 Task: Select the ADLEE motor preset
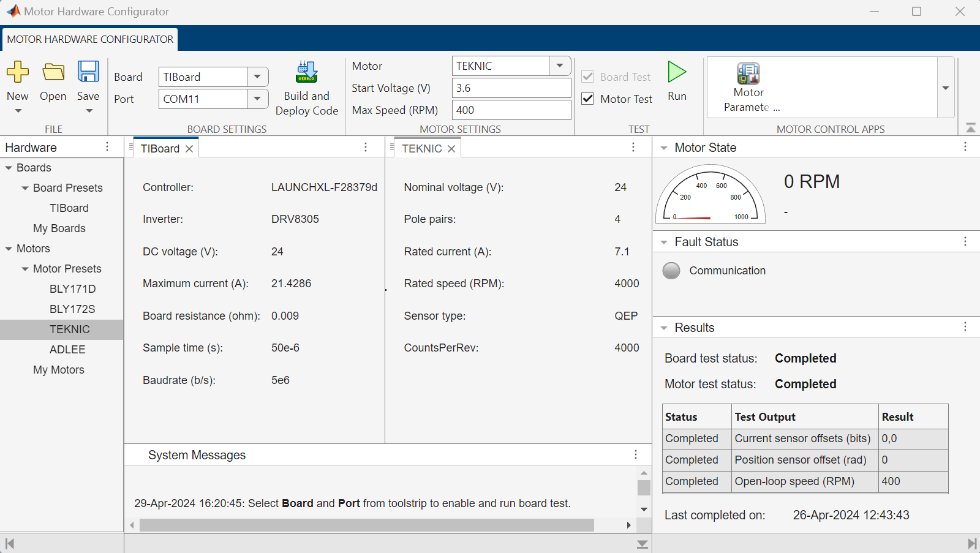click(x=67, y=349)
